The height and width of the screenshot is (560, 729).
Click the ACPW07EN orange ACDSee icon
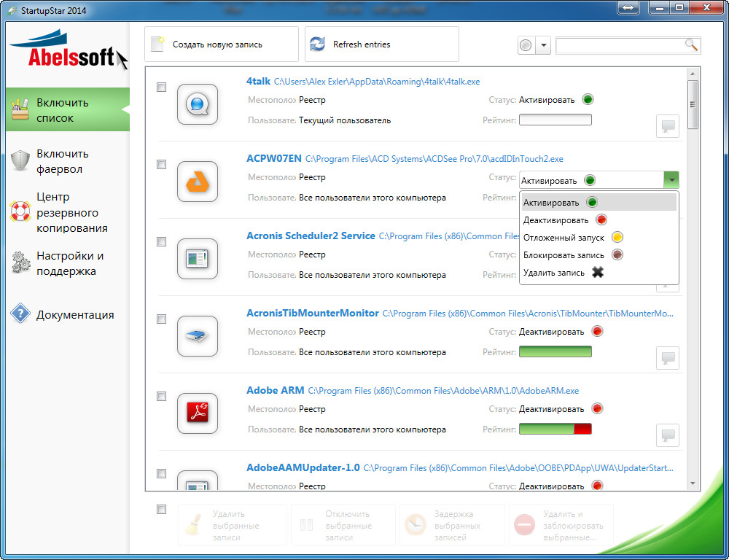[x=198, y=182]
